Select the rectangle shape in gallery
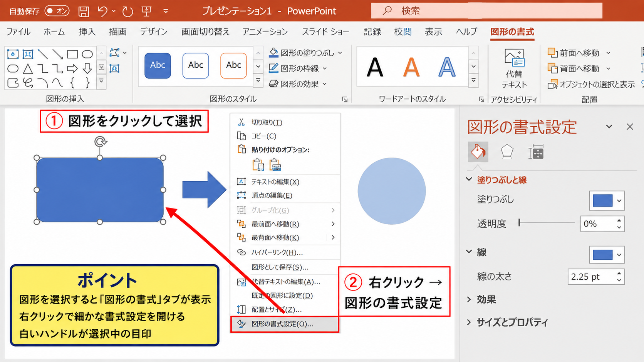This screenshot has height=362, width=644. coord(72,54)
